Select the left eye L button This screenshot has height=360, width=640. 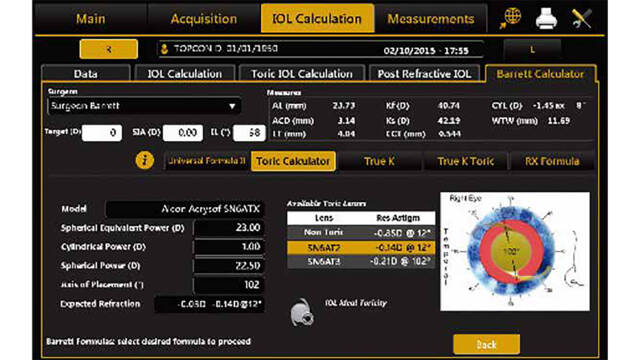pos(532,49)
